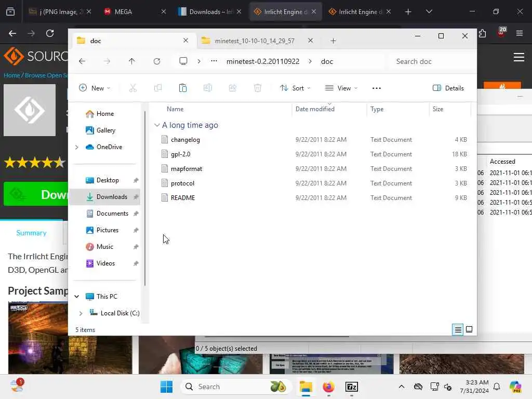532x399 pixels.
Task: Sort by Date modified column header
Action: [x=315, y=109]
